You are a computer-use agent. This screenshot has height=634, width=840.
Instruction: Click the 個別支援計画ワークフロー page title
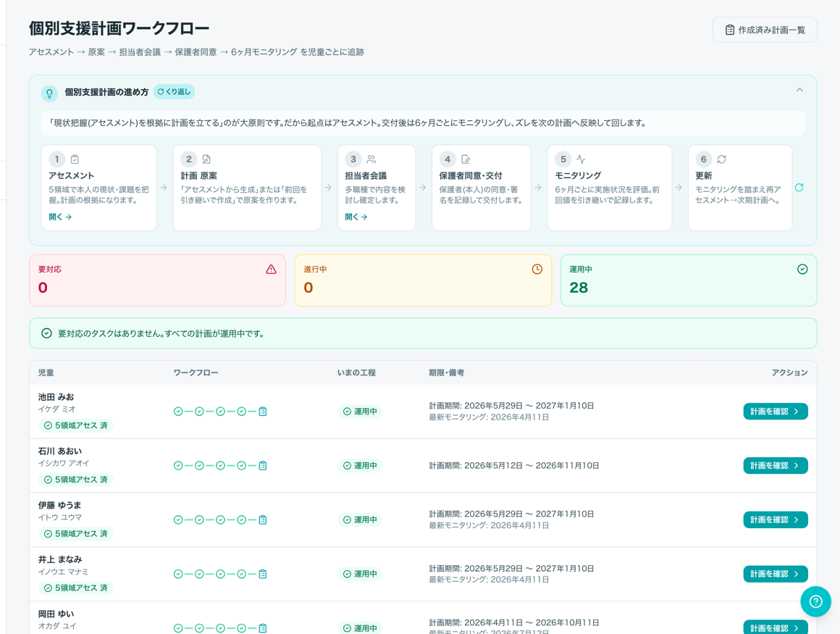(119, 28)
